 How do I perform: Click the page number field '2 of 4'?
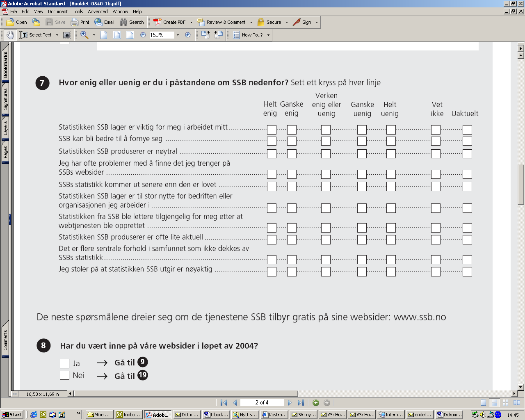262,403
